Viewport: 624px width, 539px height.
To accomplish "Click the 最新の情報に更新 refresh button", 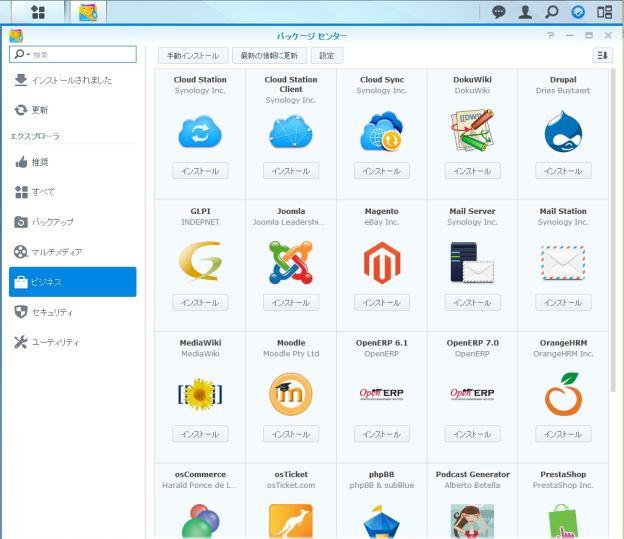I will pyautogui.click(x=268, y=55).
